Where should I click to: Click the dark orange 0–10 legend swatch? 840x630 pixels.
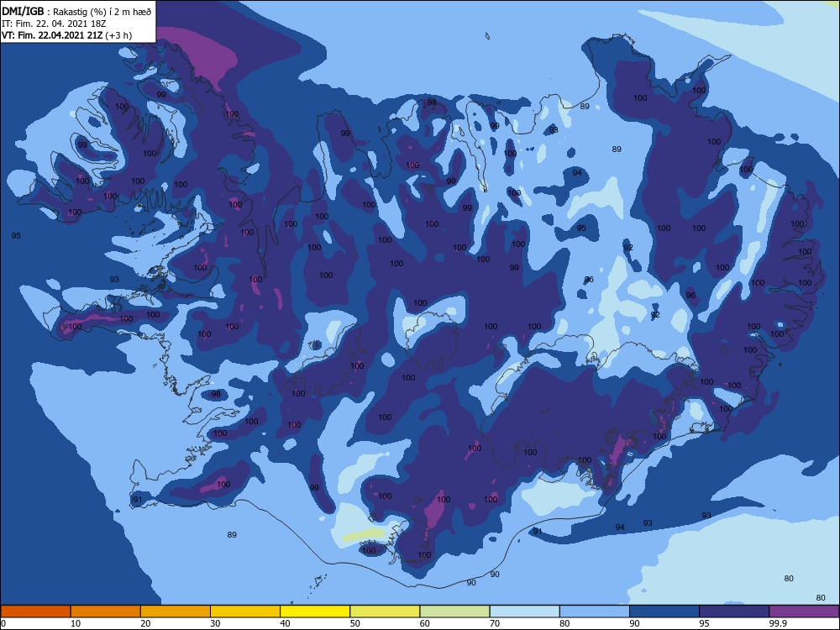pos(35,612)
